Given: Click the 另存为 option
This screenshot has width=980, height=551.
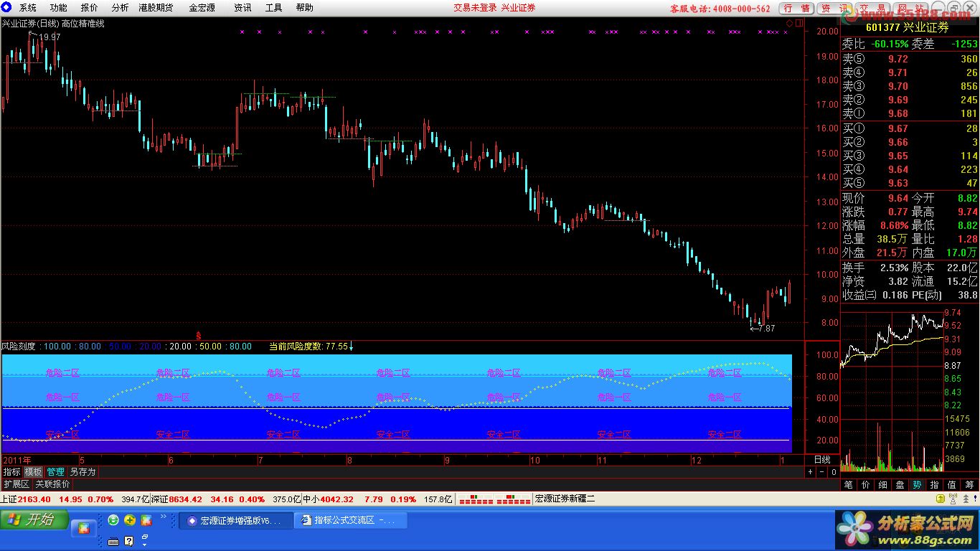Looking at the screenshot, I should pyautogui.click(x=83, y=472).
